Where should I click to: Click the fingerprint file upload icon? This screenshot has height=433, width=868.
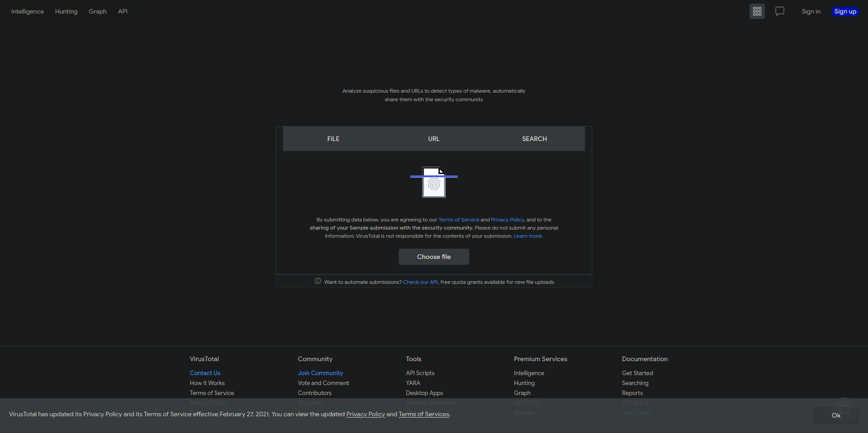(x=434, y=182)
